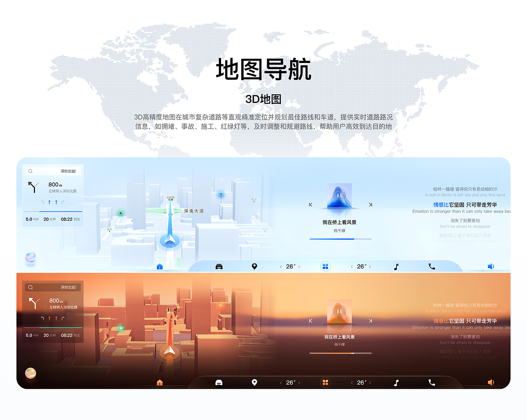The image size is (527, 420).
Task: Decrease temperature with the left 26° chevron
Action: click(x=280, y=266)
